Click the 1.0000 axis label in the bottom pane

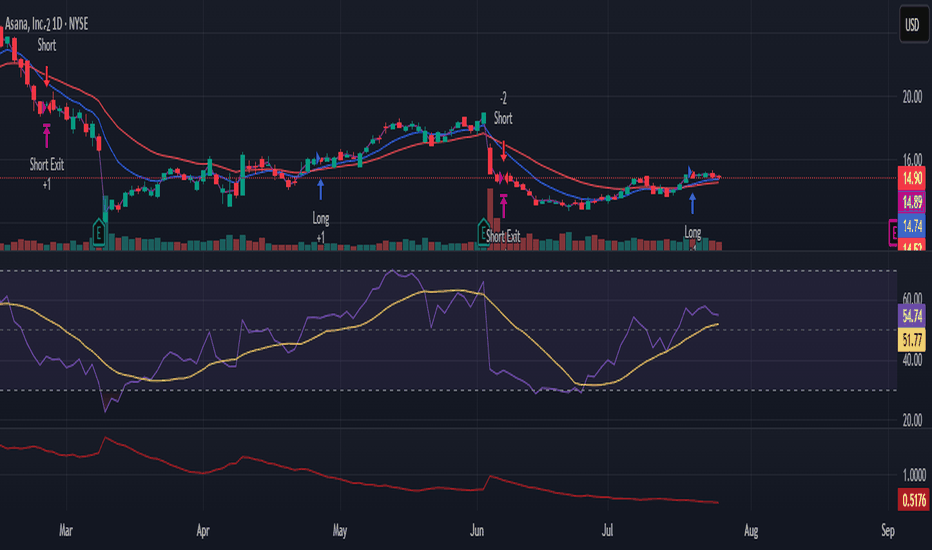(x=914, y=475)
